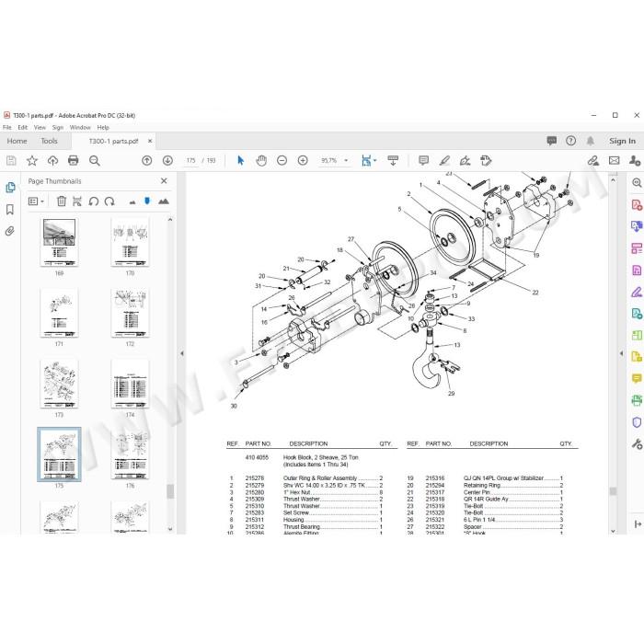Click the Sign In link
This screenshot has width=644, height=644.
tap(622, 141)
